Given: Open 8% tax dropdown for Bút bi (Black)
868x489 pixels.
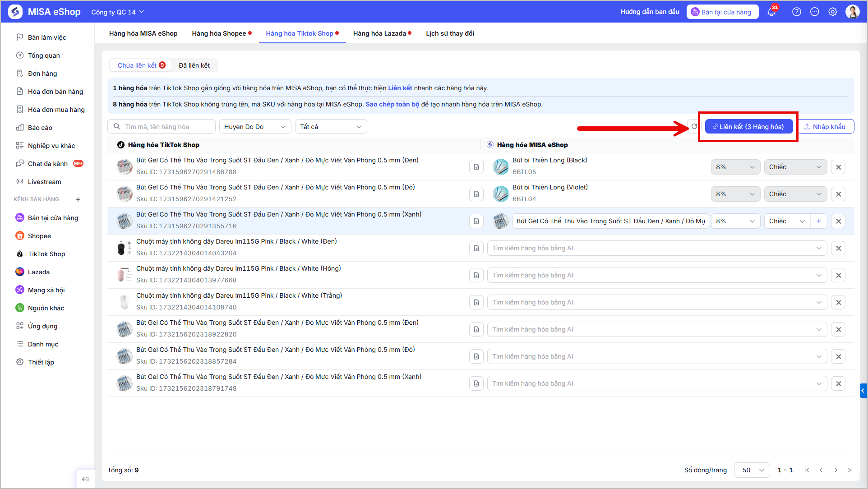Looking at the screenshot, I should pos(735,167).
